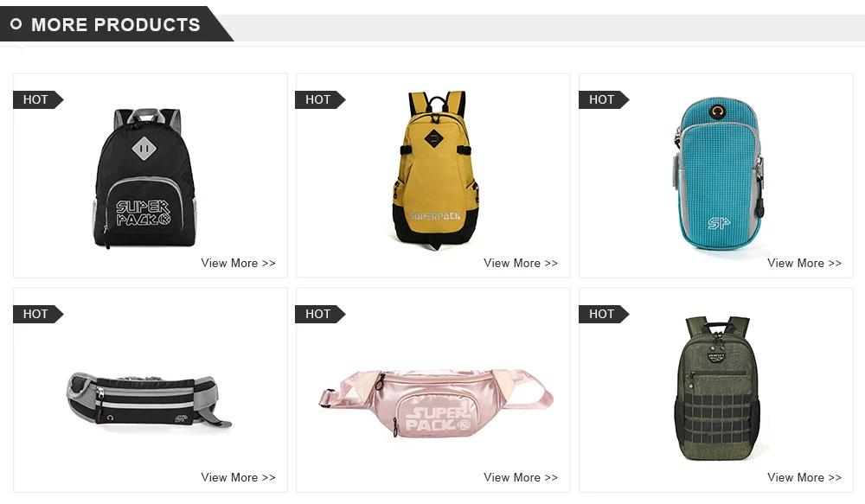Open the olive green tactical backpack image

pyautogui.click(x=717, y=388)
